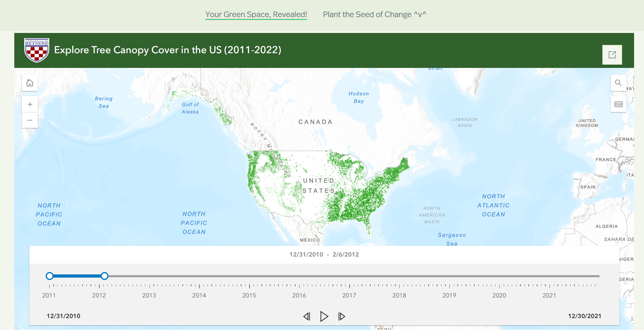This screenshot has width=644, height=330.
Task: Open Plant the Seed of Change tab
Action: pos(374,15)
